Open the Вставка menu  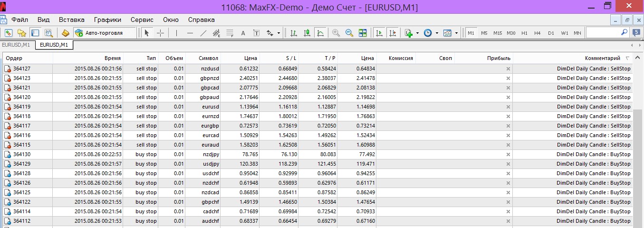72,20
